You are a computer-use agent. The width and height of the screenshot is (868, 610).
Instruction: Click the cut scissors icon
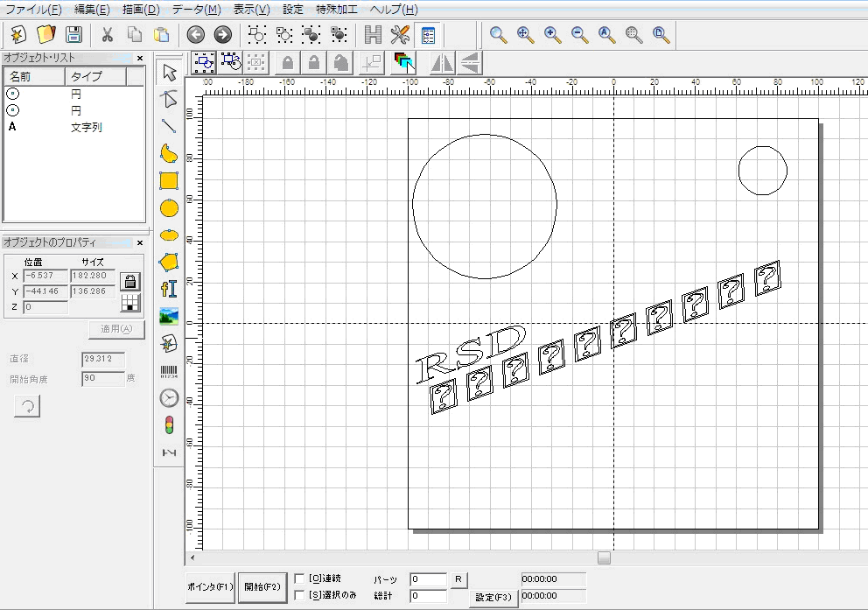[108, 35]
